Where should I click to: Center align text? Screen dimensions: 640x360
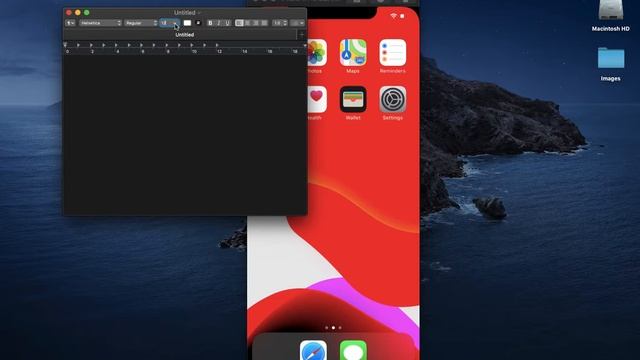click(x=247, y=23)
